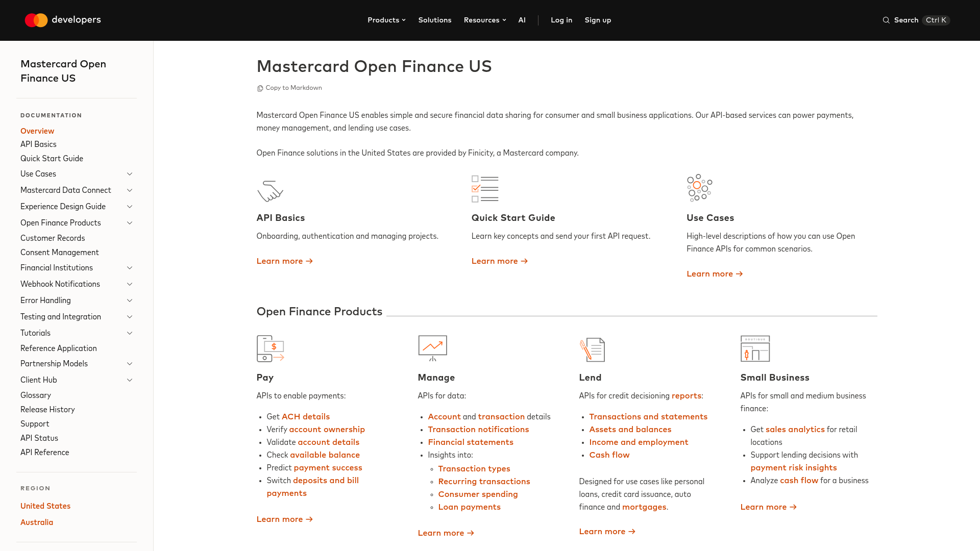
Task: Expand Mastercard Data Connect chevron
Action: click(x=130, y=190)
